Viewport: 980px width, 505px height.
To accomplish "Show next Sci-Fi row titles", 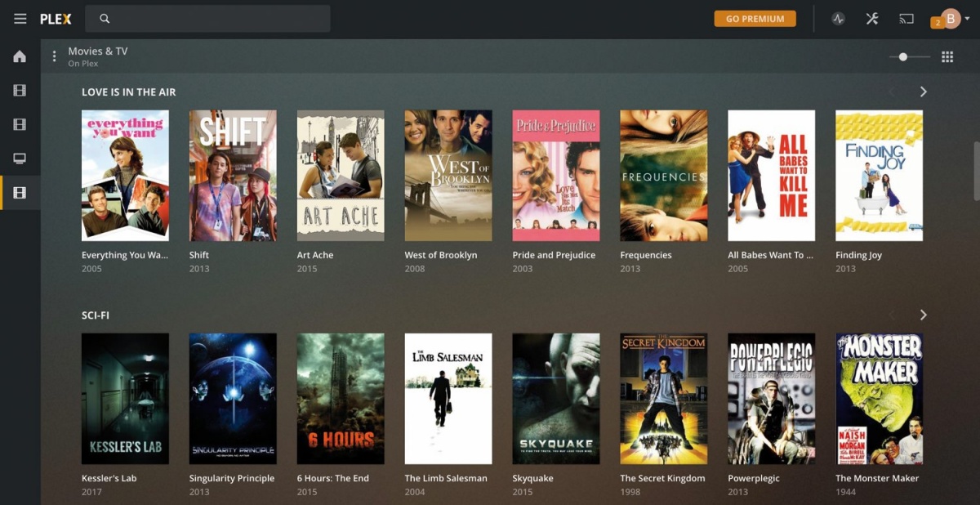I will pos(923,315).
